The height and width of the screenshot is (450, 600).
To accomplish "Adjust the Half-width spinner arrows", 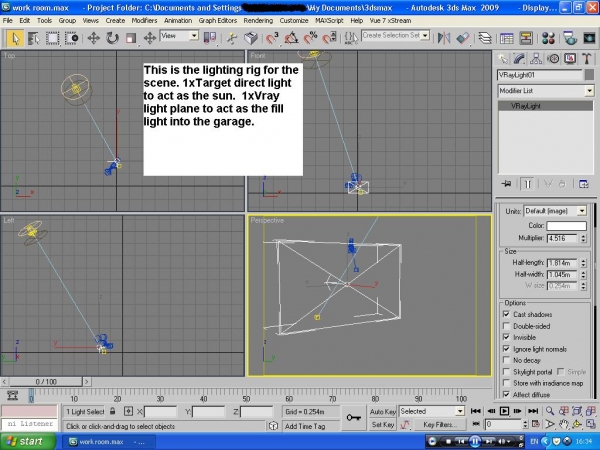I will [x=583, y=274].
